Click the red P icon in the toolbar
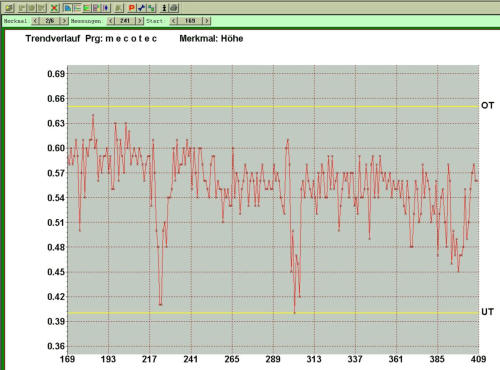This screenshot has width=500, height=370. coord(132,8)
